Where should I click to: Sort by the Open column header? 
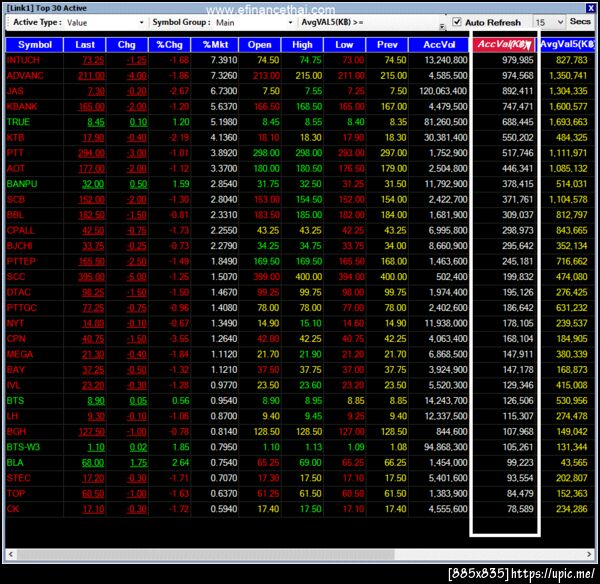[259, 45]
